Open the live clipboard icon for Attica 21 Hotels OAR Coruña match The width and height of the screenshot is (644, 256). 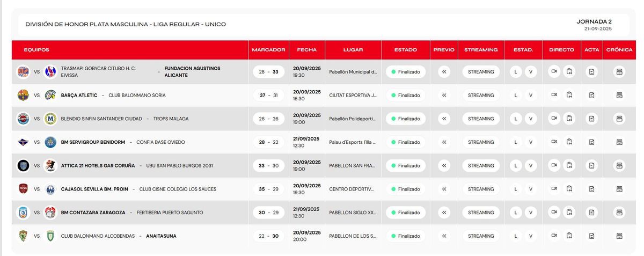569,165
